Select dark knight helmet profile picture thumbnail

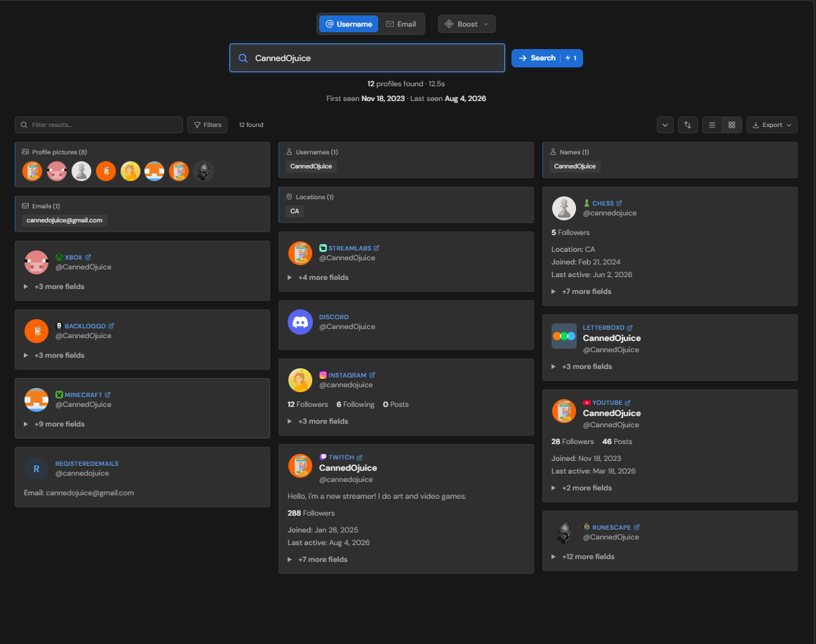click(x=203, y=171)
